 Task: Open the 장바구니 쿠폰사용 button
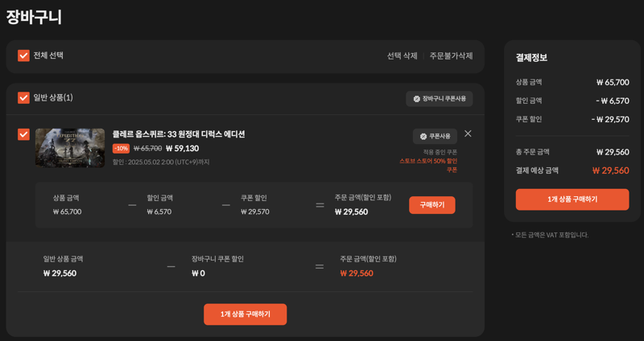point(440,99)
